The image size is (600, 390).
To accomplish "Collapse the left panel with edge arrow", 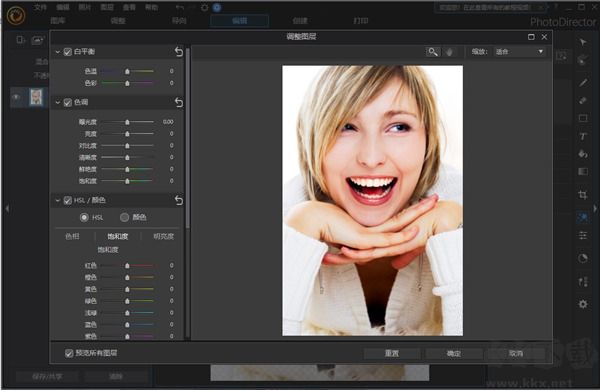I will point(7,209).
